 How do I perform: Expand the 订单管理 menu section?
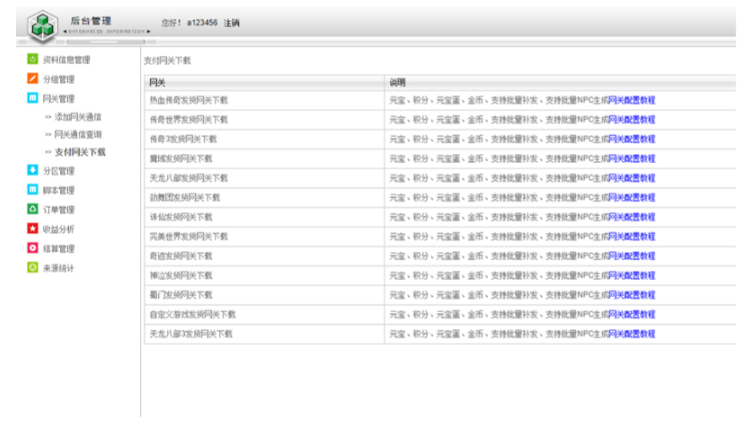coord(58,210)
